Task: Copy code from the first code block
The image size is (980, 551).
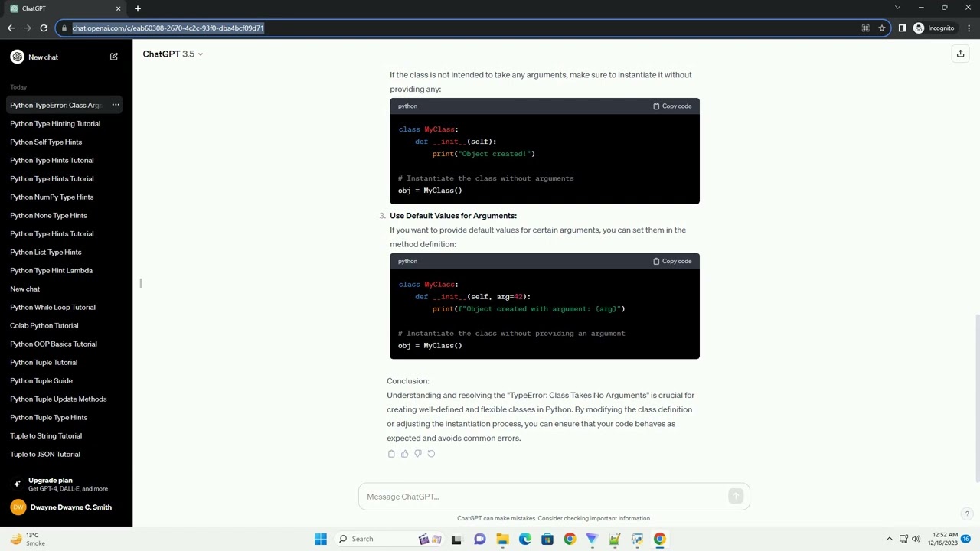Action: point(672,106)
